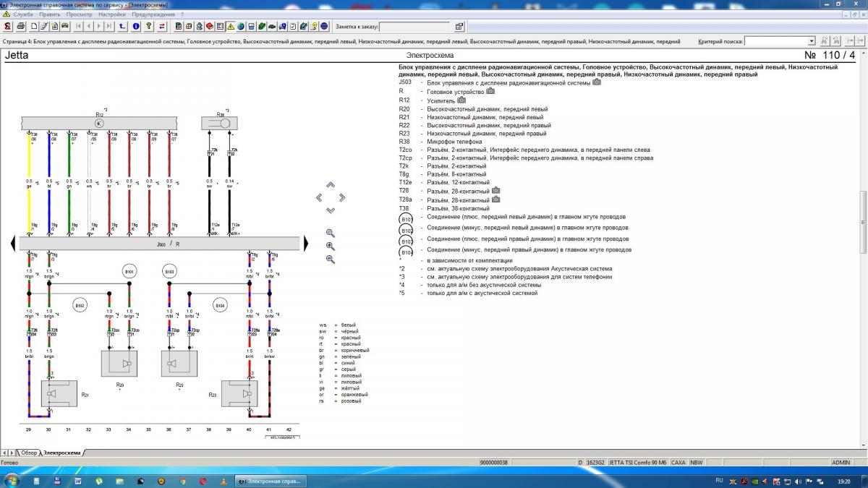868x488 pixels.
Task: Click the button right of the order note field
Action: tap(459, 27)
